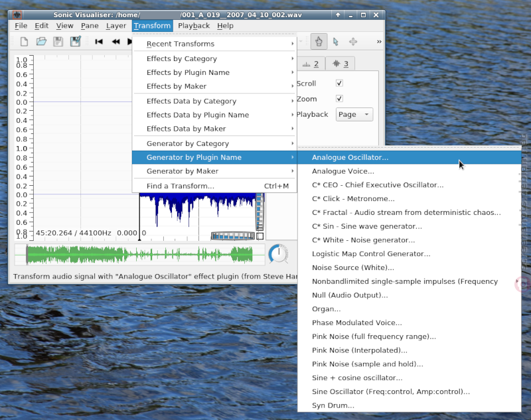
Task: Select the arrow Select tool
Action: [336, 42]
